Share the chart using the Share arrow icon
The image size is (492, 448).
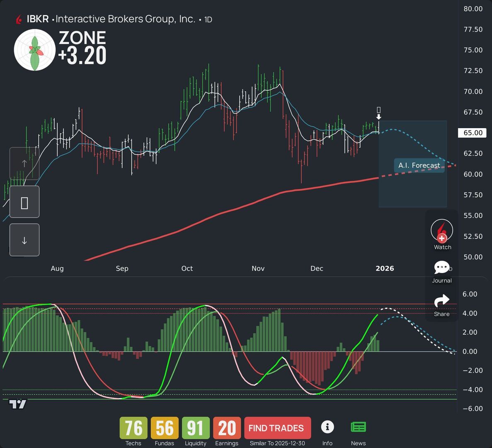442,301
